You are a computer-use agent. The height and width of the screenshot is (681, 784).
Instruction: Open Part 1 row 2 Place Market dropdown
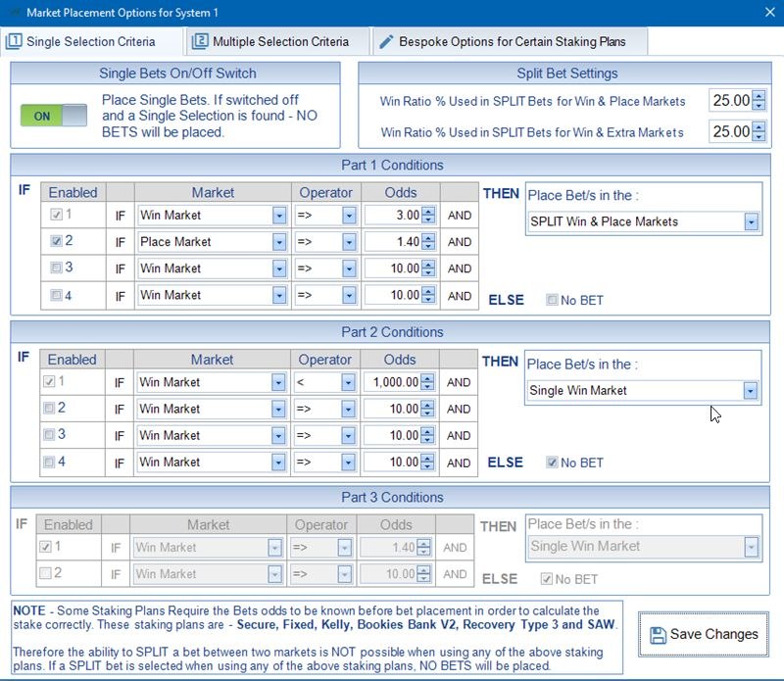279,242
